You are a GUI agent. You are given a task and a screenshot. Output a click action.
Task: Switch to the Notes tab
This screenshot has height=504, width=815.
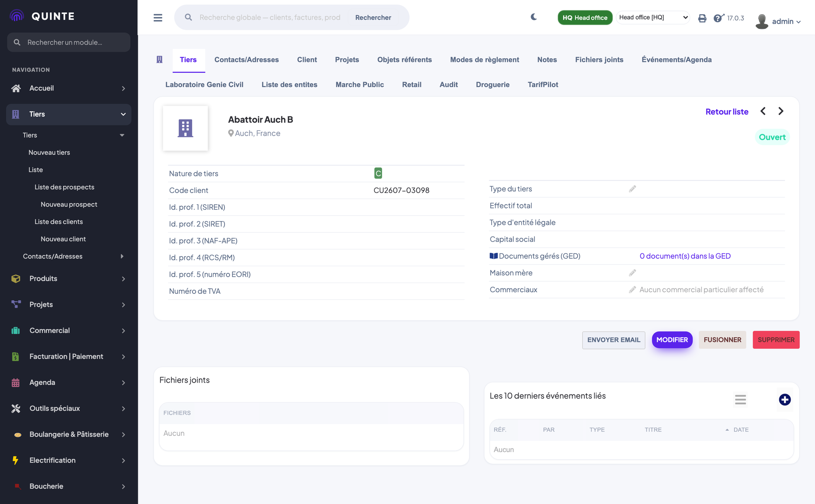coord(547,59)
